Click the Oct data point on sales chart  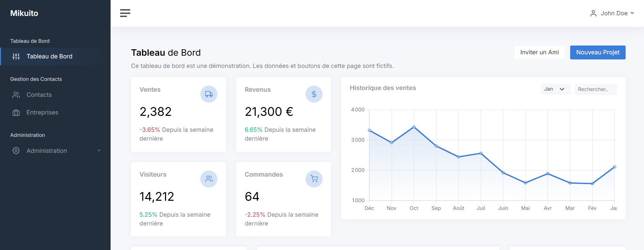pos(414,127)
